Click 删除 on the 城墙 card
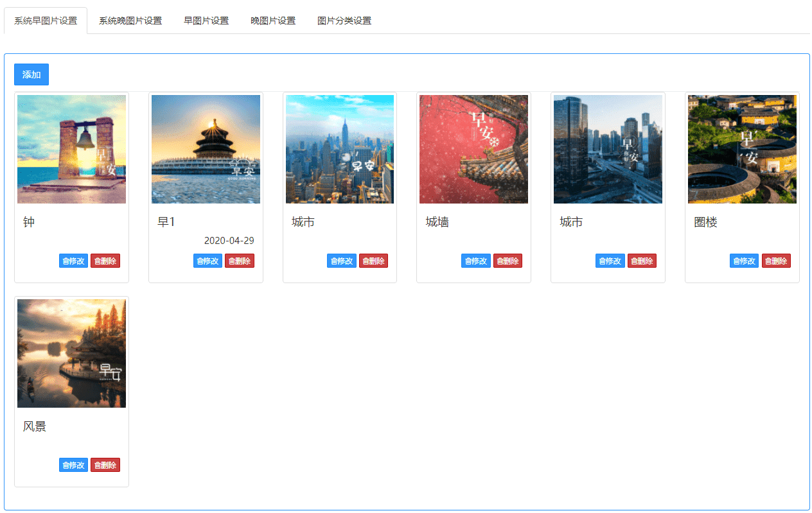This screenshot has height=513, width=812. click(x=507, y=261)
